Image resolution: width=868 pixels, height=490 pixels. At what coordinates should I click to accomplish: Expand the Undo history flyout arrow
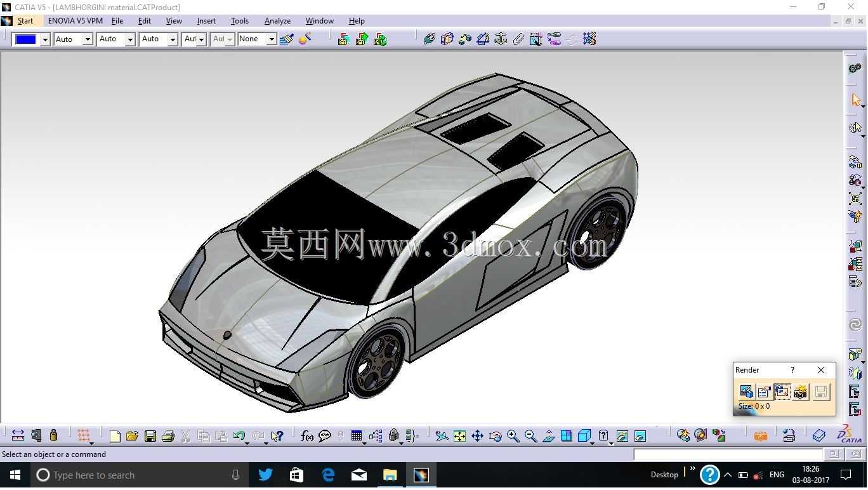[x=247, y=443]
